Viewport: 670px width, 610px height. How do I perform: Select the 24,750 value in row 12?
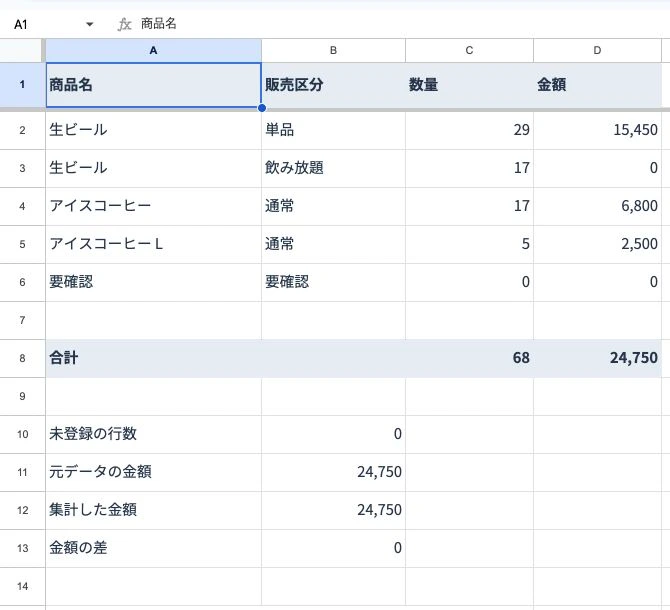click(x=333, y=510)
